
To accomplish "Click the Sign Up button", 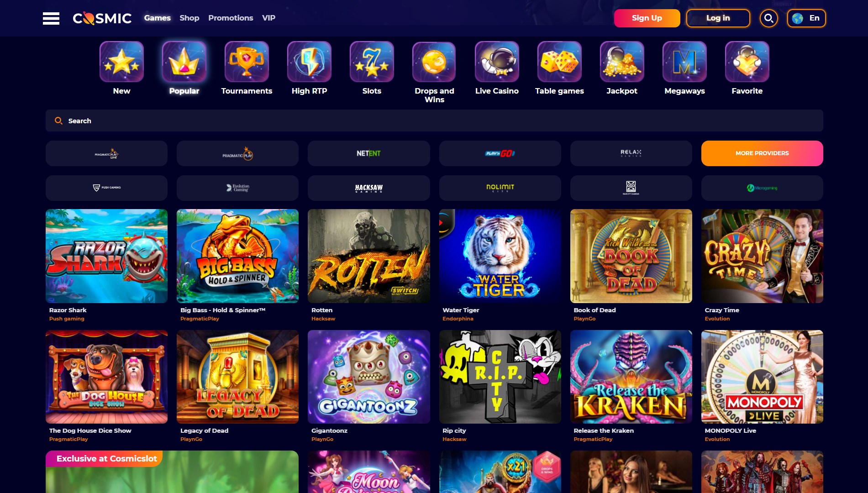I will [x=647, y=18].
